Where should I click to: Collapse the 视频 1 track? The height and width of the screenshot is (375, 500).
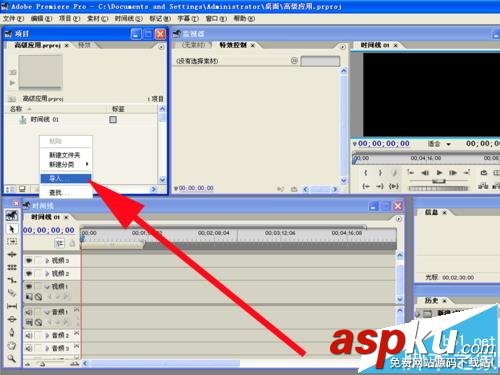pyautogui.click(x=47, y=287)
